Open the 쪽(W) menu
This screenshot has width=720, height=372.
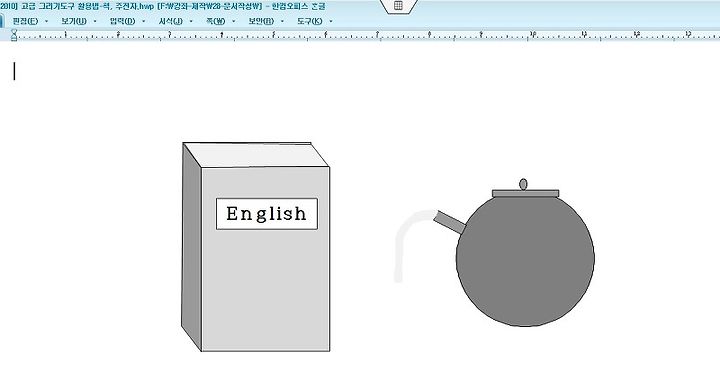(x=215, y=21)
